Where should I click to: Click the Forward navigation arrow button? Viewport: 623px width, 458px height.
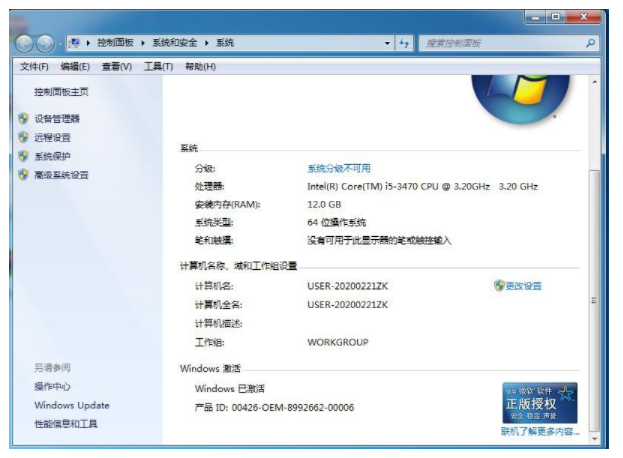pos(46,44)
